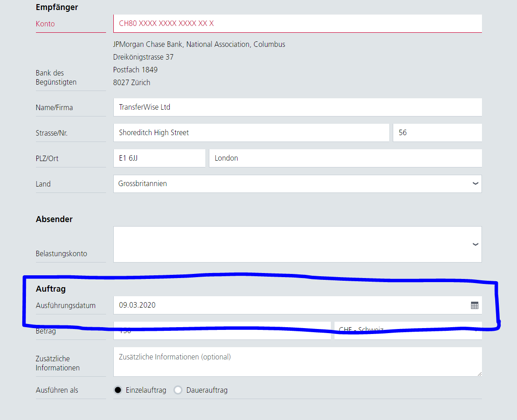Click the house number field containing 56

tap(437, 133)
